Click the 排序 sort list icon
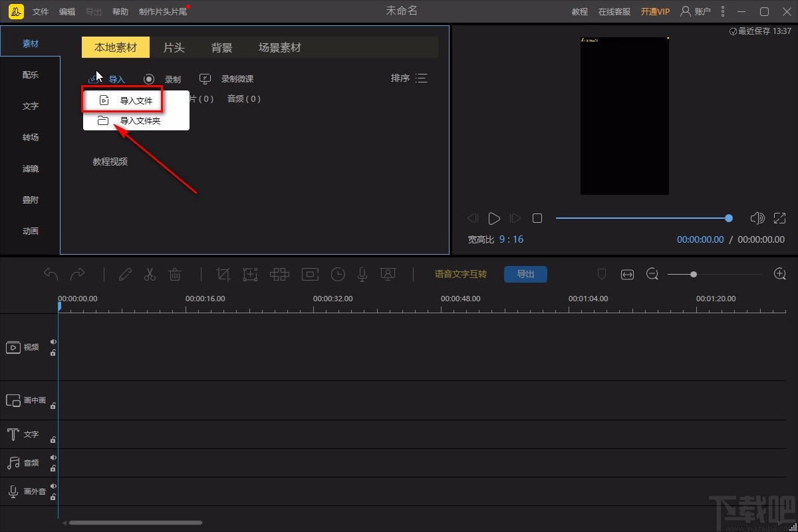 (x=421, y=78)
